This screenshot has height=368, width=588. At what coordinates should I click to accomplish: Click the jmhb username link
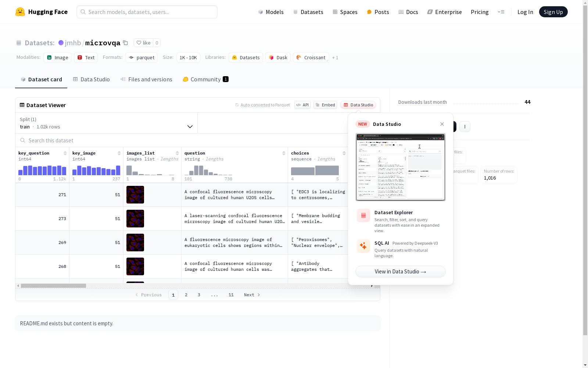pos(73,43)
